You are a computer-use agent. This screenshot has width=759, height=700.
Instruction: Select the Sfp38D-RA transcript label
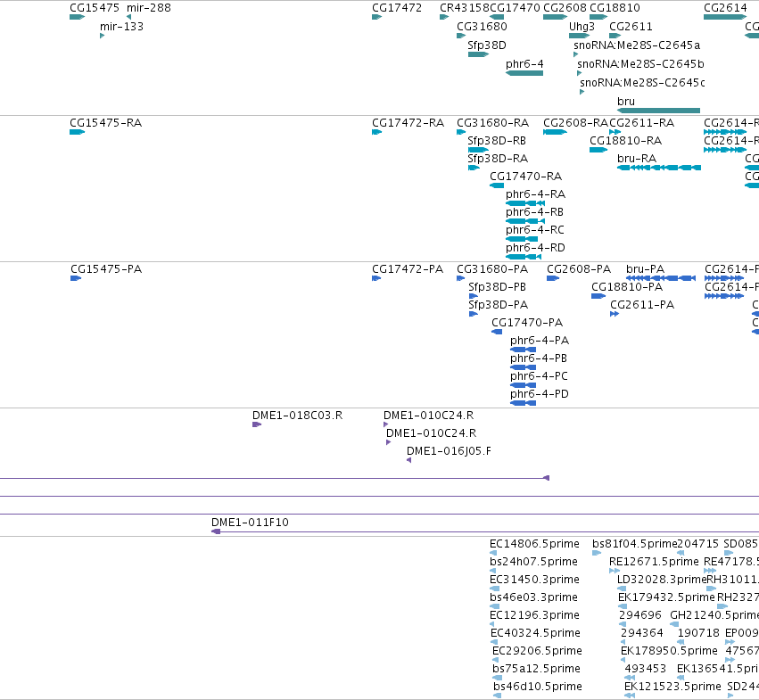click(498, 159)
